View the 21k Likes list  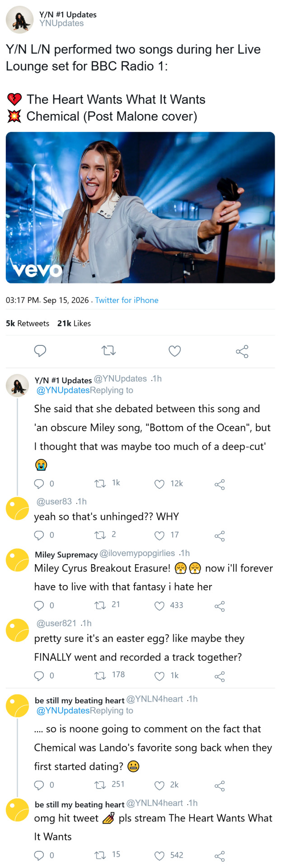pyautogui.click(x=74, y=323)
